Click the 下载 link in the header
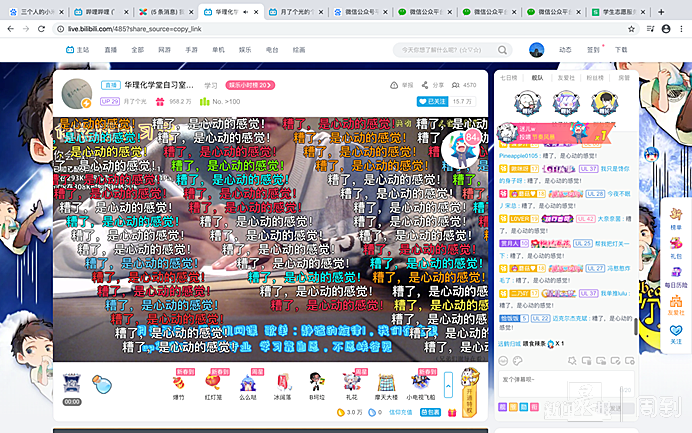 (621, 50)
